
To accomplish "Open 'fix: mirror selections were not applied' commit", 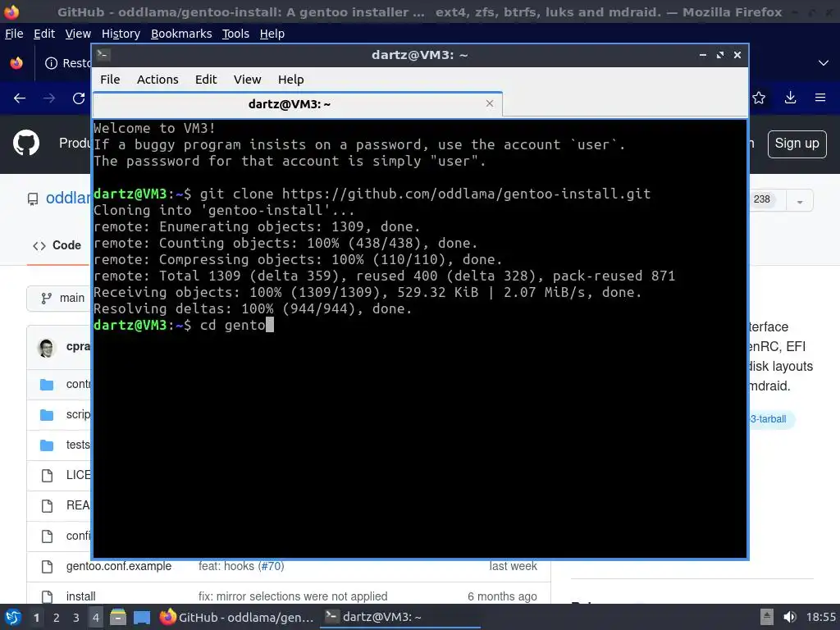I will tap(293, 596).
